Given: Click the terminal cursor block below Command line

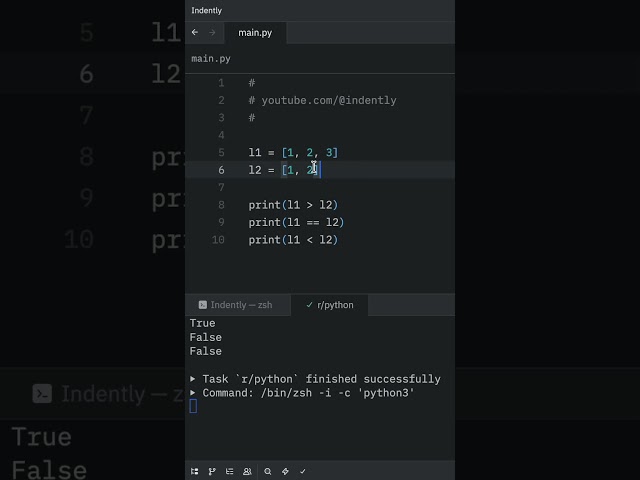Looking at the screenshot, I should (193, 406).
